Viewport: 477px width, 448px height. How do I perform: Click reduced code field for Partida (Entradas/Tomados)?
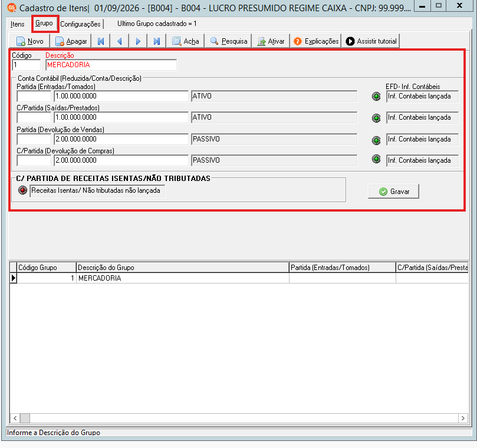coord(34,96)
